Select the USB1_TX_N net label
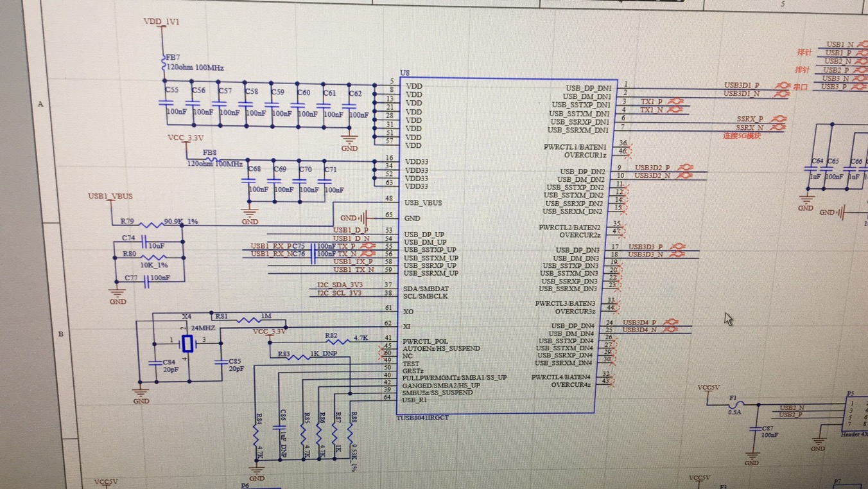 click(x=353, y=270)
